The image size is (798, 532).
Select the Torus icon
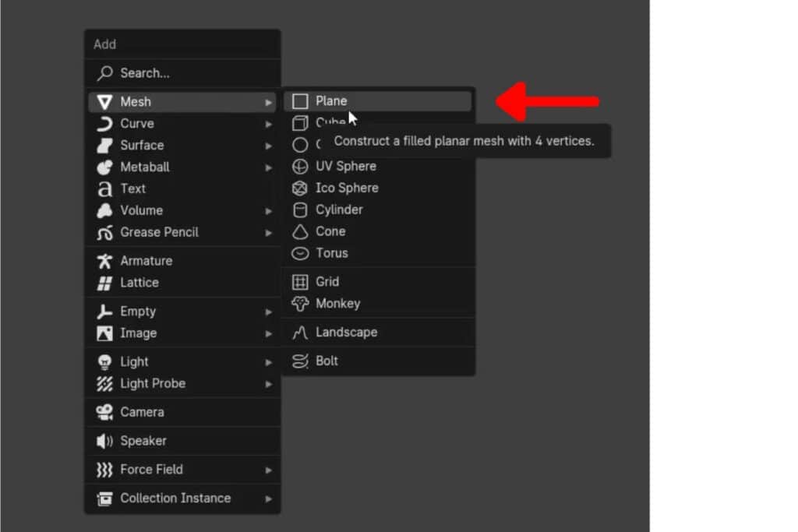pyautogui.click(x=300, y=253)
